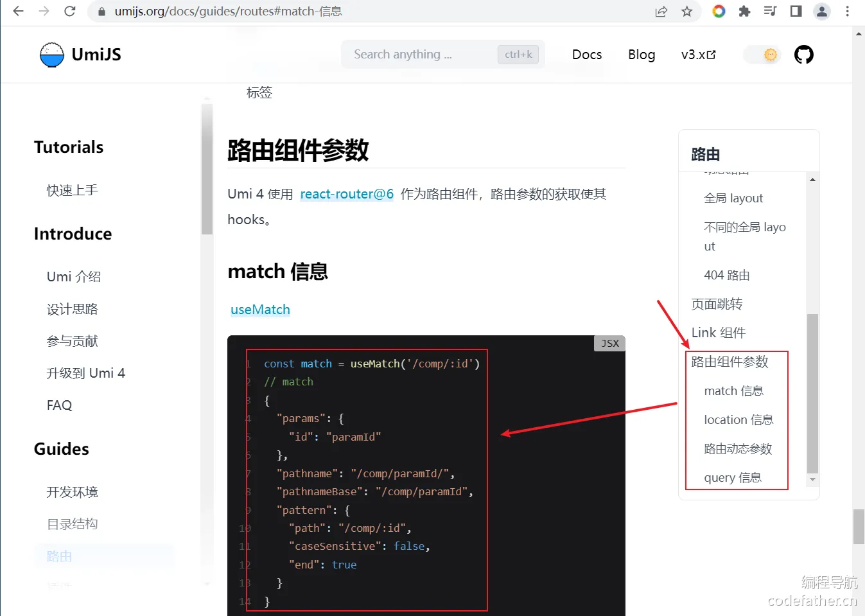The height and width of the screenshot is (616, 865).
Task: Open the GitHub repository icon
Action: 804,55
